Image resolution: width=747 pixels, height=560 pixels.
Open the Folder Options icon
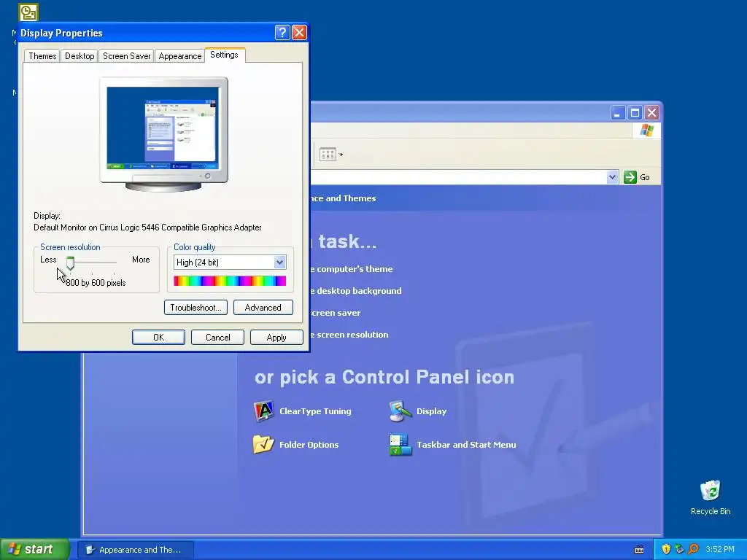pos(263,444)
